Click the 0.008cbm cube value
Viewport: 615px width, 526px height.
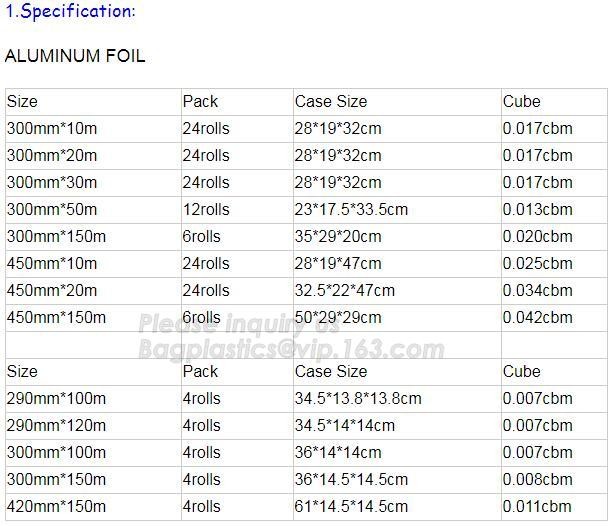[537, 479]
